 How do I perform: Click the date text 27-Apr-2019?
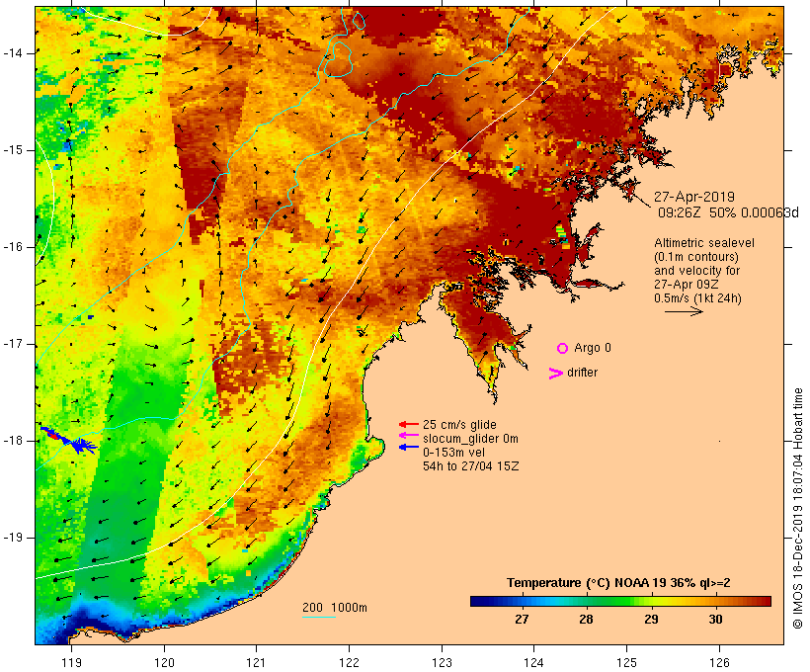(x=694, y=197)
